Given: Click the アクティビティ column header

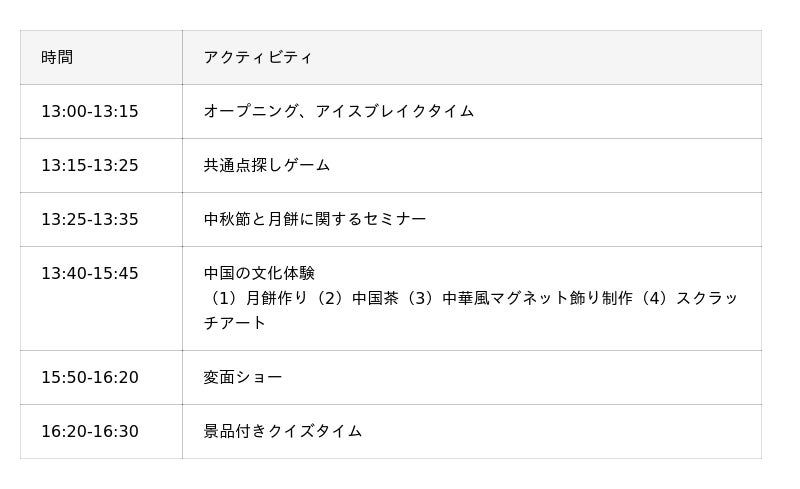Looking at the screenshot, I should pos(258,57).
